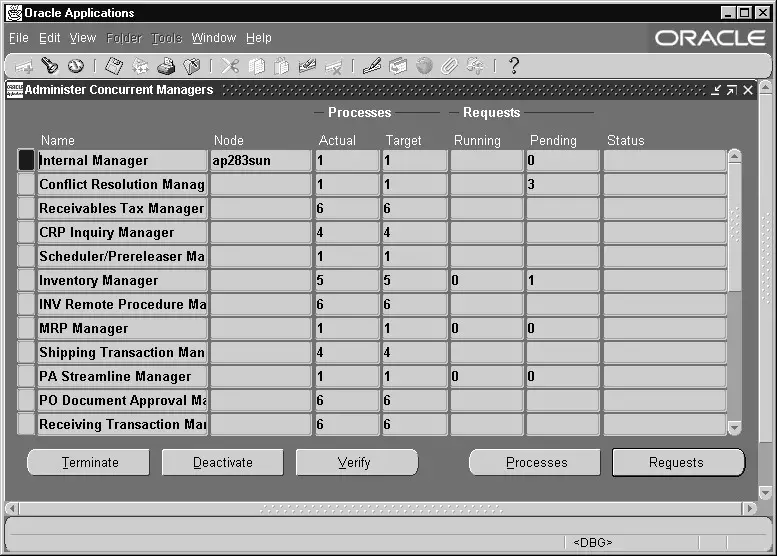This screenshot has height=556, width=777.
Task: Click the PA Streamline Manager name field
Action: point(122,377)
